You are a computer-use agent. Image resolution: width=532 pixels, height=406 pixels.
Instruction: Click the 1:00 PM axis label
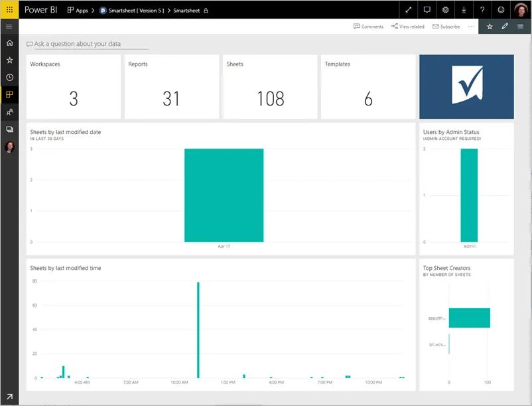(x=228, y=382)
